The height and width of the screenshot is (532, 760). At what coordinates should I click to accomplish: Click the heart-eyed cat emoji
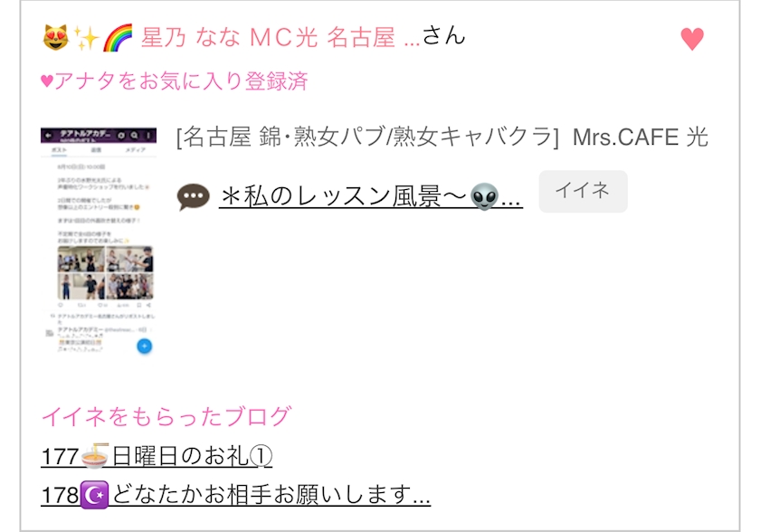(56, 37)
